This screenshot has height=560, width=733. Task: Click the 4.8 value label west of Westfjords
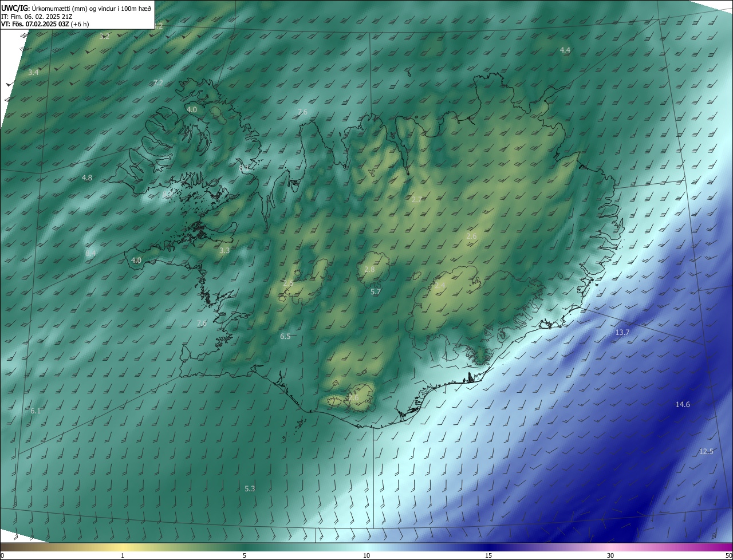coord(86,178)
